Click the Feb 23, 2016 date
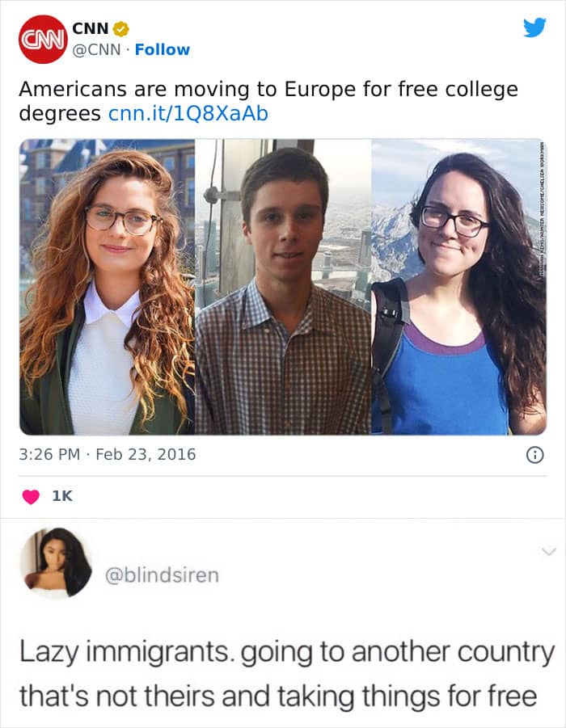This screenshot has height=728, width=566. (x=146, y=454)
